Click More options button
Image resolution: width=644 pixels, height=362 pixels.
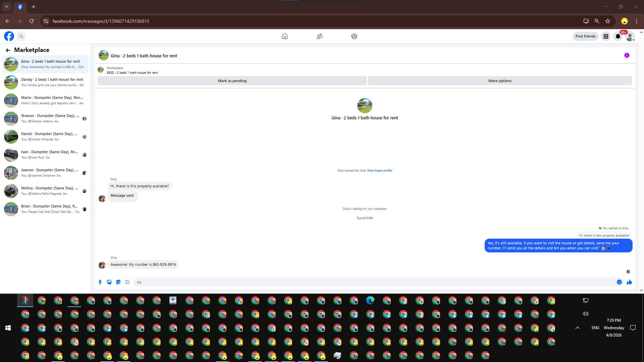500,81
